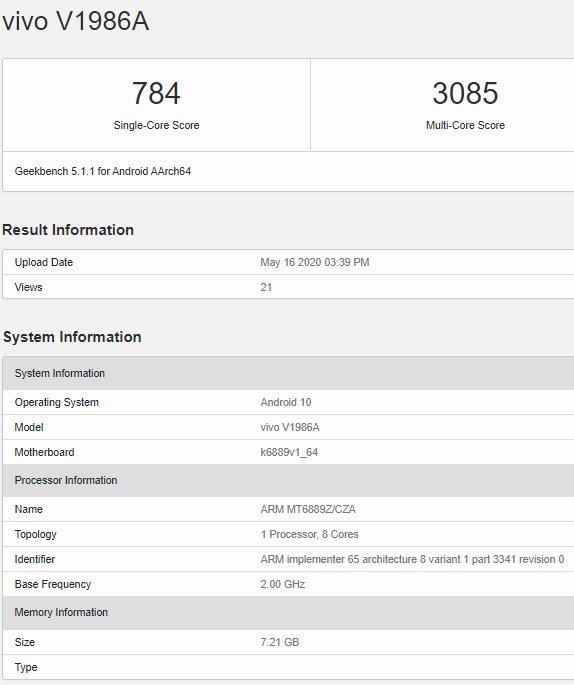Click the large 'System Information' heading
This screenshot has height=685, width=574.
(72, 337)
